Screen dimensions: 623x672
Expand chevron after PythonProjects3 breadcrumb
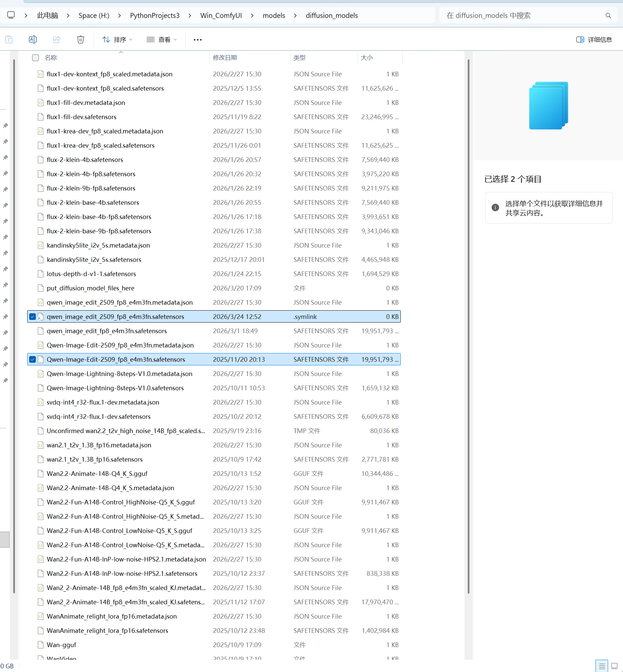190,16
